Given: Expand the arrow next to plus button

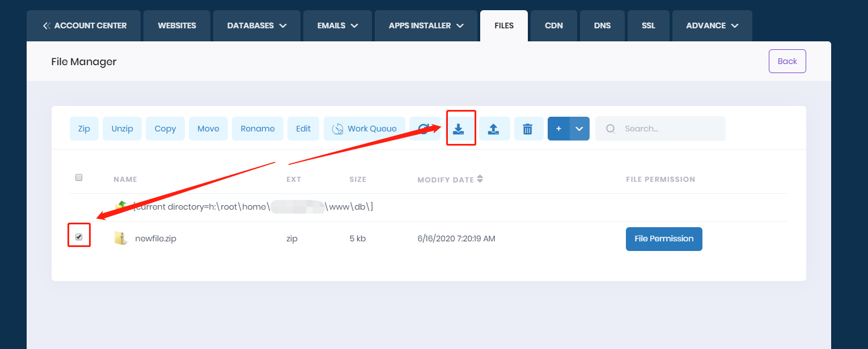Looking at the screenshot, I should click(x=579, y=129).
